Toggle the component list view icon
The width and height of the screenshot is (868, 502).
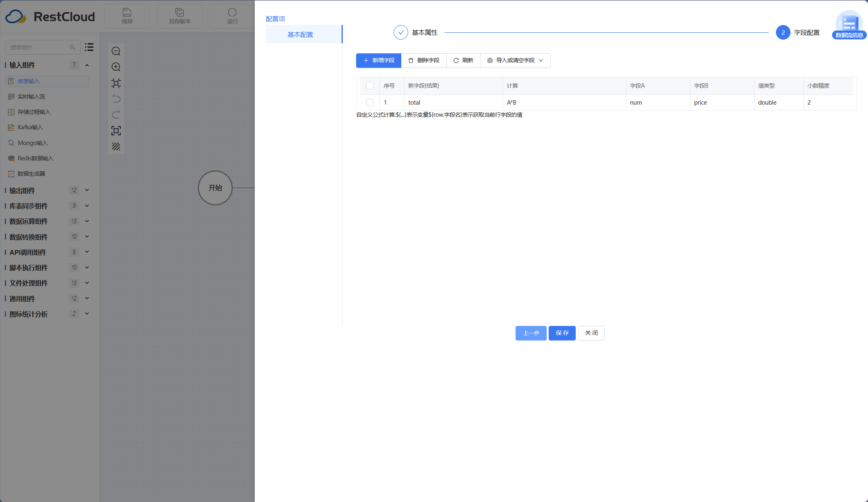tap(89, 47)
